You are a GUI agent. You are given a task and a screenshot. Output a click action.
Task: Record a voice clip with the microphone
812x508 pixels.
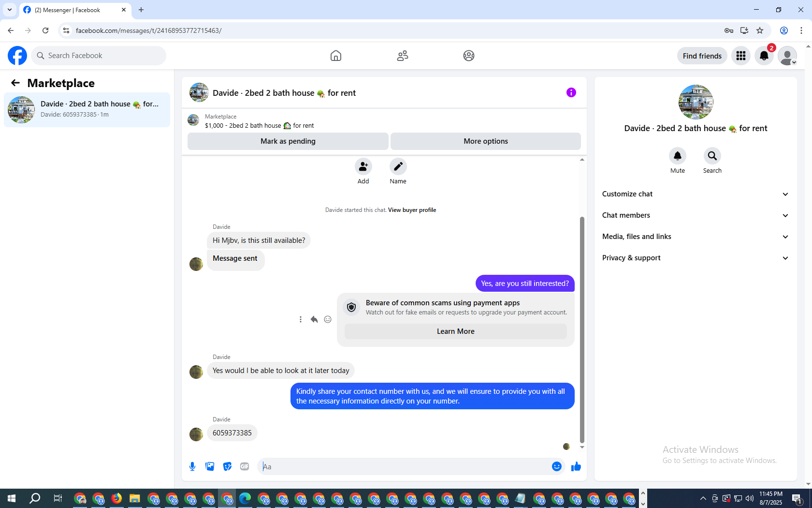pos(192,466)
